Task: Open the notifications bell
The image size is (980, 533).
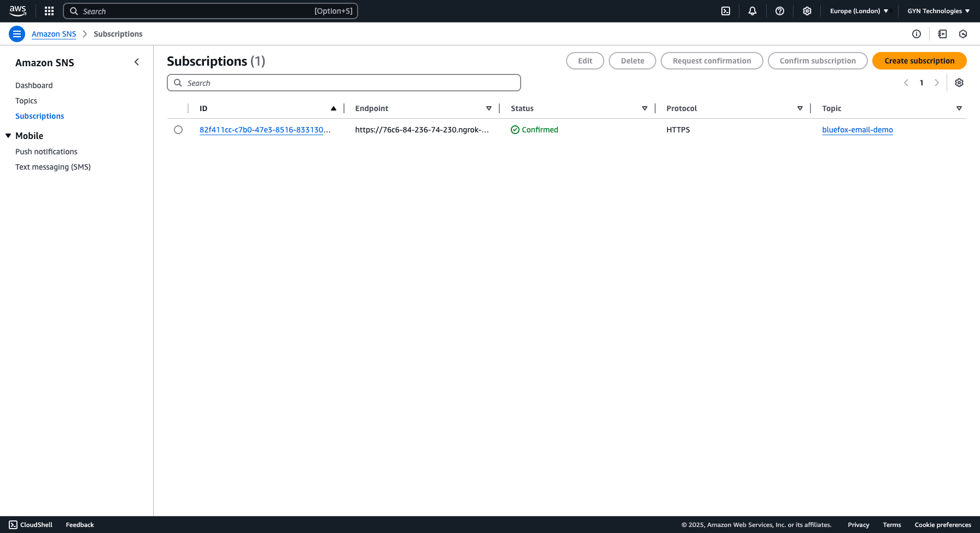Action: (752, 11)
